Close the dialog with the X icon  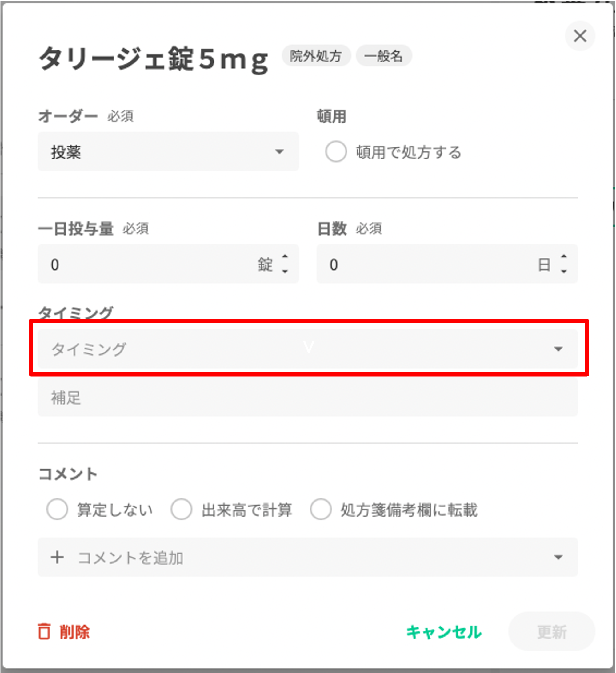tap(580, 36)
